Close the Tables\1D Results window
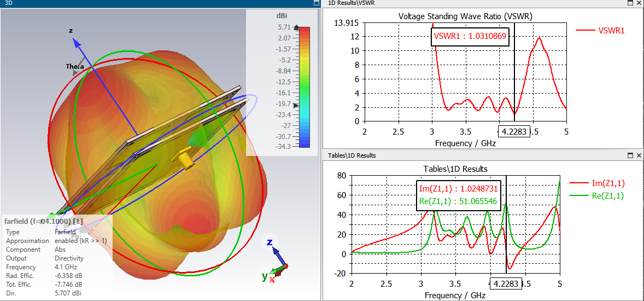The height and width of the screenshot is (301, 644). tap(639, 155)
